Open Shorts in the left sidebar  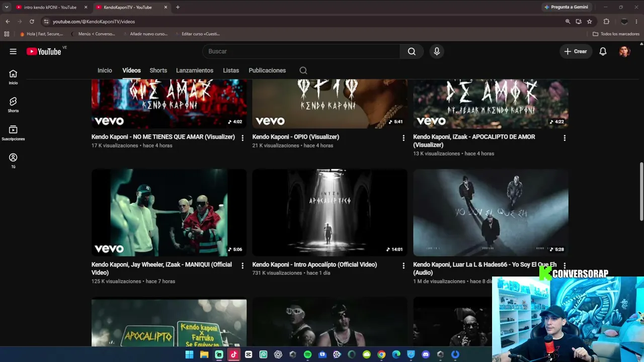click(x=13, y=105)
